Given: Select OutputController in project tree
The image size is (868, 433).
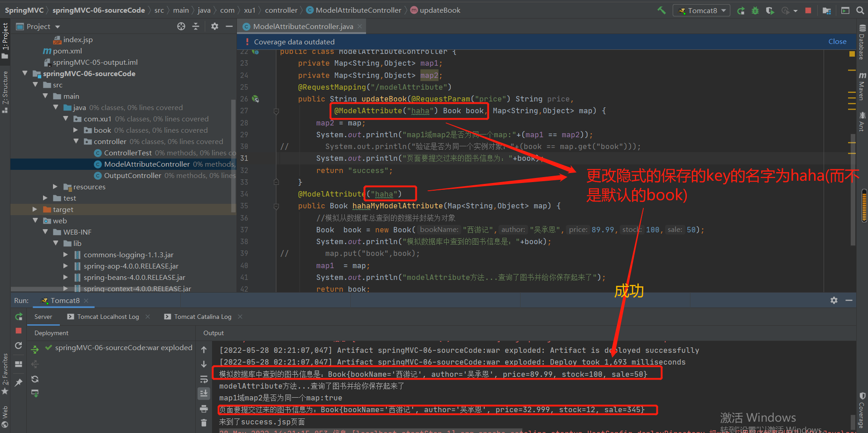Looking at the screenshot, I should coord(132,175).
